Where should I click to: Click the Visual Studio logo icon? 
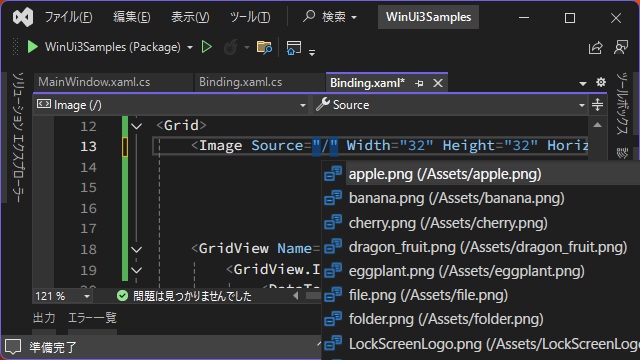tap(23, 17)
